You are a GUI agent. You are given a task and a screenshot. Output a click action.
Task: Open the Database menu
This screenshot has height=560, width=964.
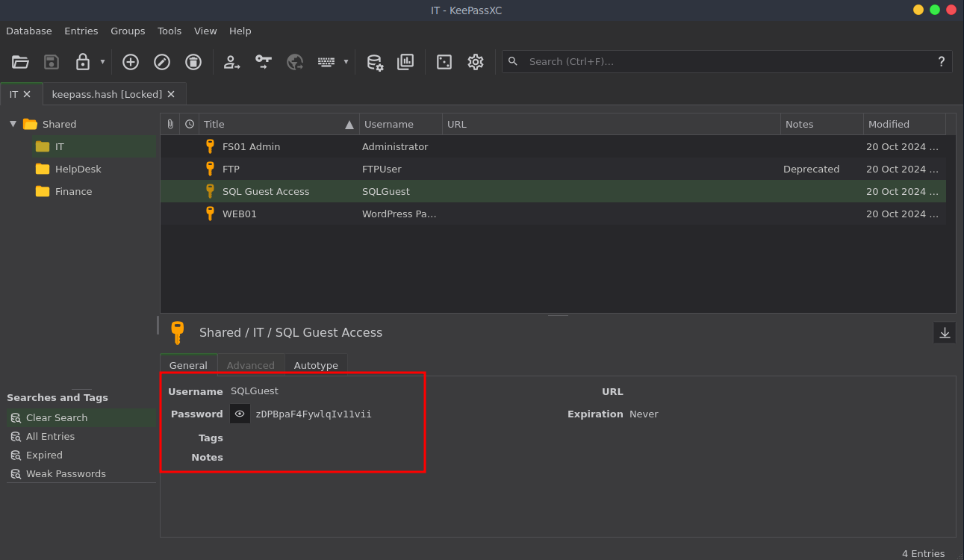(29, 31)
